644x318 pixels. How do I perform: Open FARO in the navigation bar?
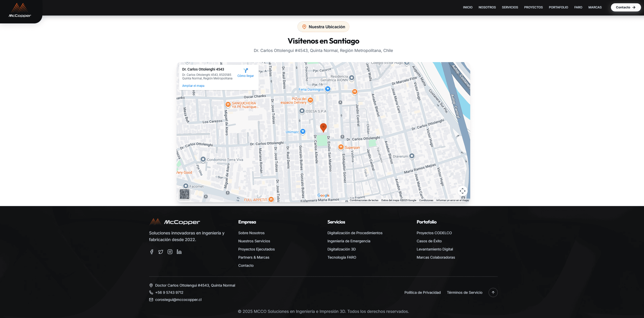coord(578,7)
